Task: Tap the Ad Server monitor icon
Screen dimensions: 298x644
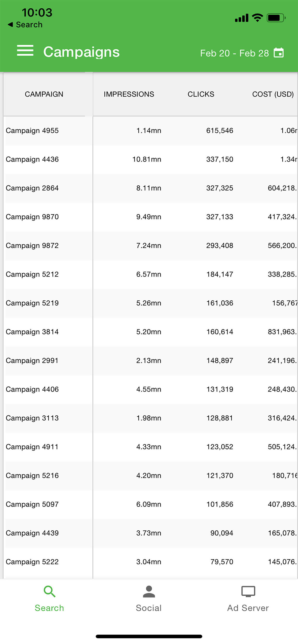Action: pos(248,591)
